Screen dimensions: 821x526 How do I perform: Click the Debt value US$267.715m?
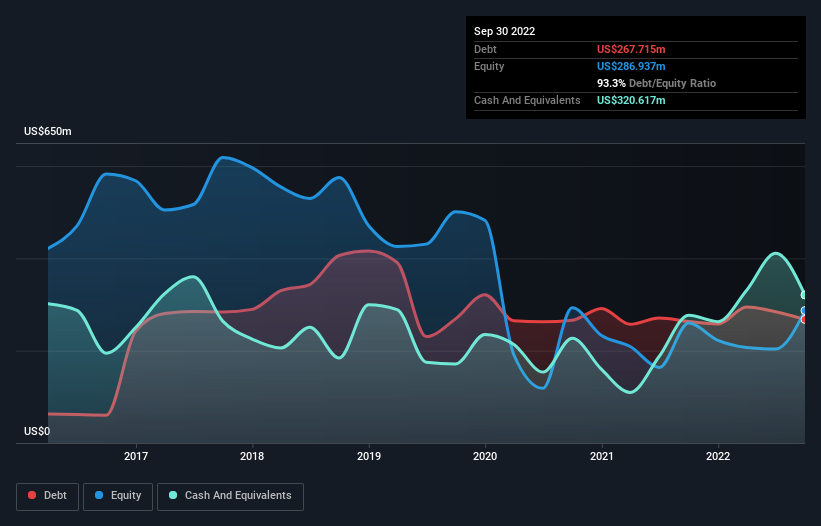click(x=631, y=49)
